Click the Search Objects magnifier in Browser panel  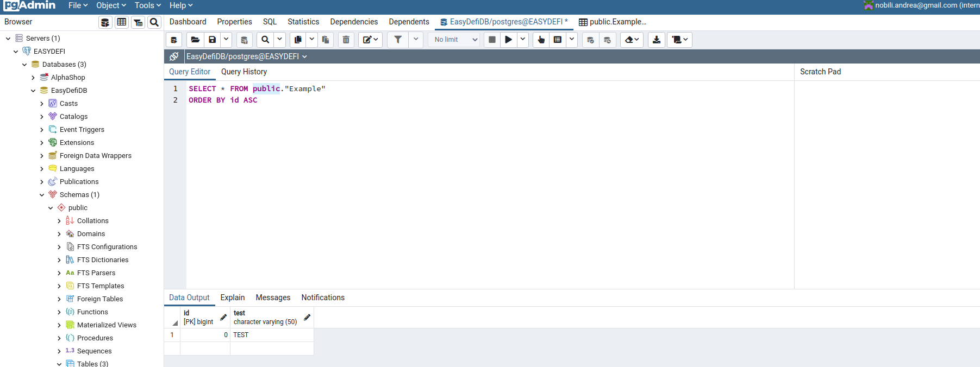click(x=154, y=22)
